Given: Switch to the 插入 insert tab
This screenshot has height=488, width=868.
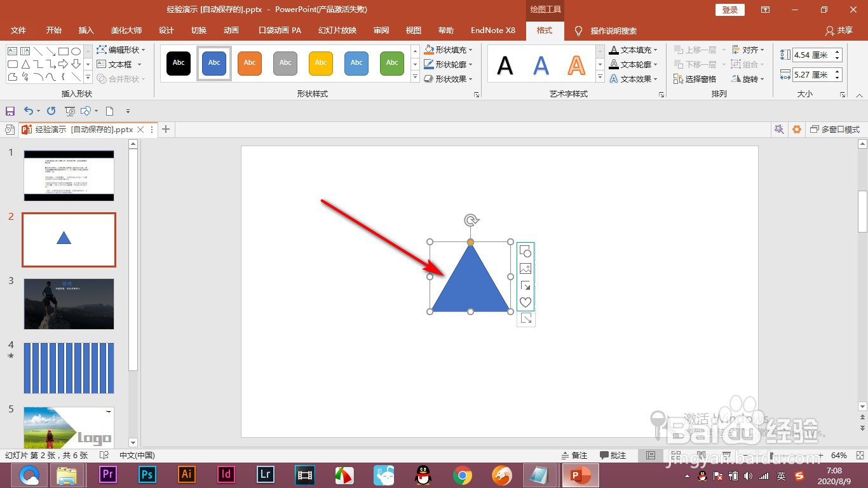Looking at the screenshot, I should [86, 30].
